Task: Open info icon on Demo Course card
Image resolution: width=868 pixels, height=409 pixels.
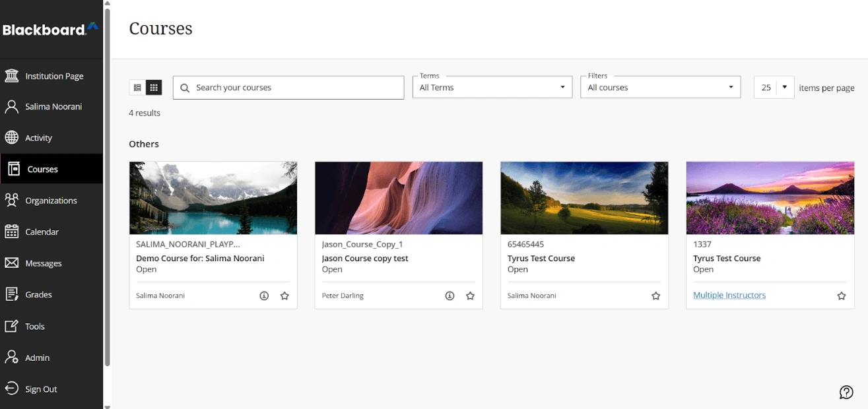Action: coord(264,296)
